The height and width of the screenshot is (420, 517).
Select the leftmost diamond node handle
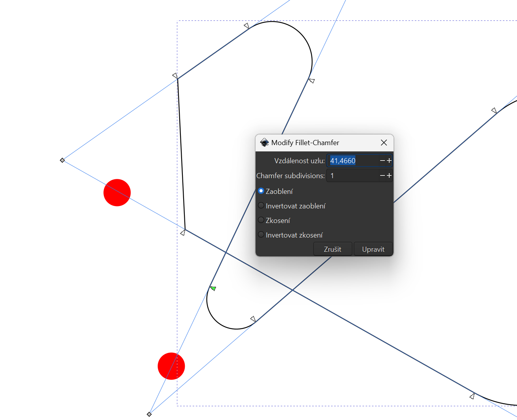click(62, 160)
